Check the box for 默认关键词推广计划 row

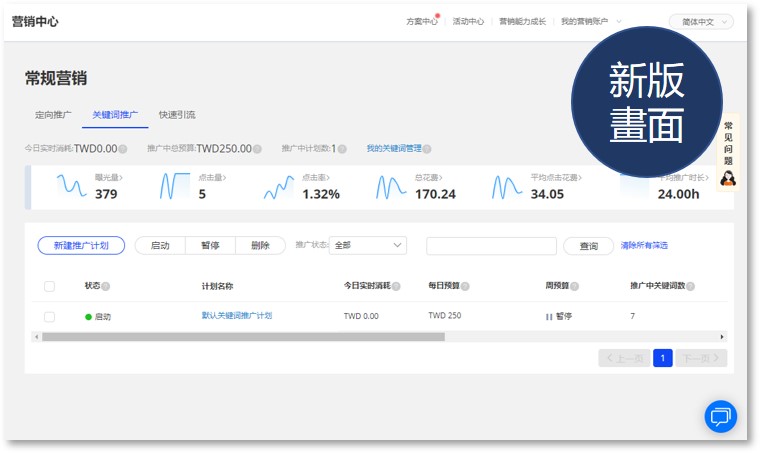tap(49, 316)
